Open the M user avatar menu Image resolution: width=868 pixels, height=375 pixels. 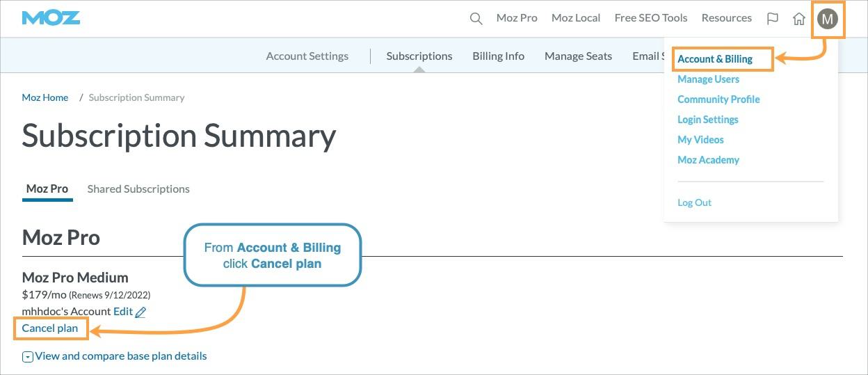[828, 19]
